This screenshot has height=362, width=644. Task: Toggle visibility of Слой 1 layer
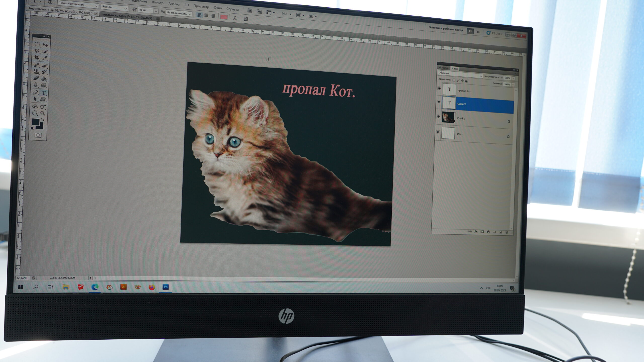438,116
